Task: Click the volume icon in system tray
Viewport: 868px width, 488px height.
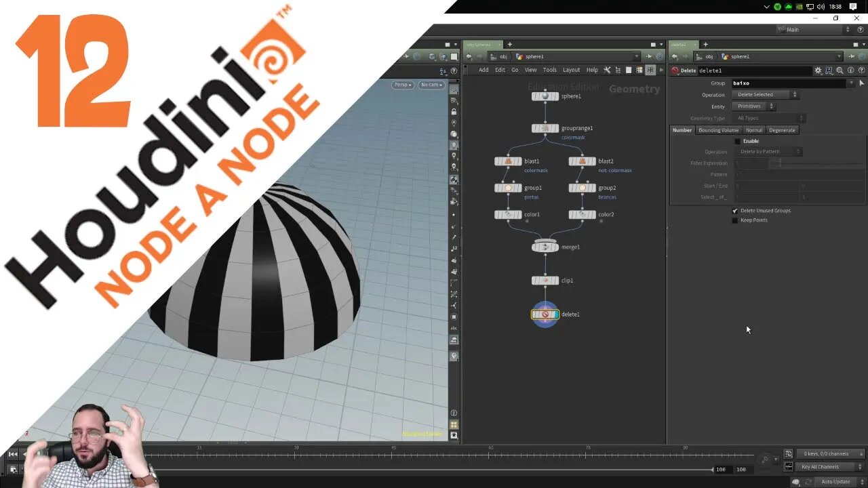Action: click(x=821, y=7)
